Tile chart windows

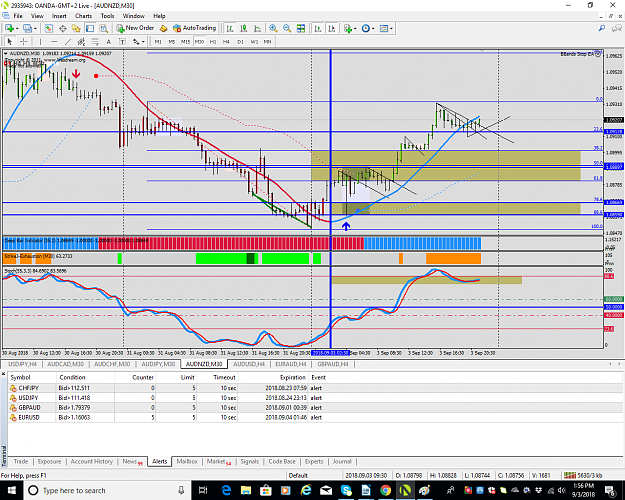click(301, 28)
